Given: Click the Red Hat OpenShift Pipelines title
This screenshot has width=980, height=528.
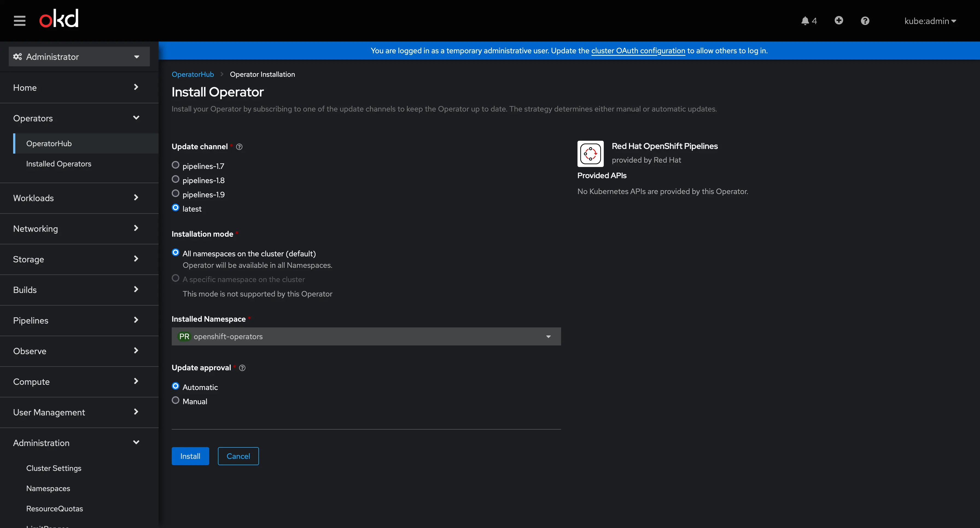Looking at the screenshot, I should [x=665, y=146].
